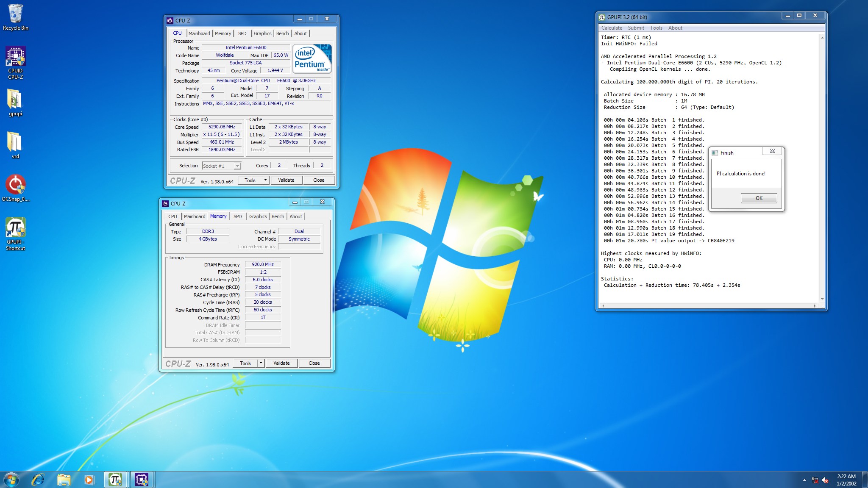This screenshot has width=868, height=488.
Task: Select the Bench tab in the top CPU-Z window
Action: coord(283,33)
